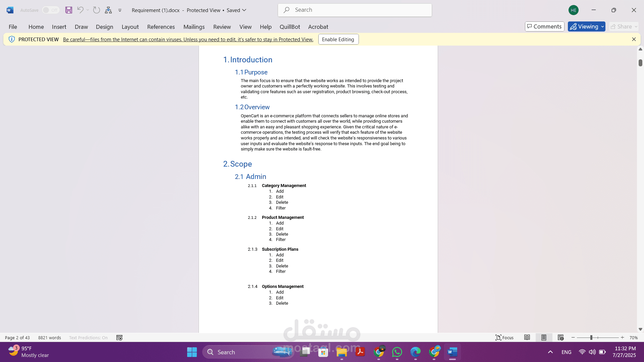
Task: Open the Focus mode icon in the status bar
Action: point(504,338)
